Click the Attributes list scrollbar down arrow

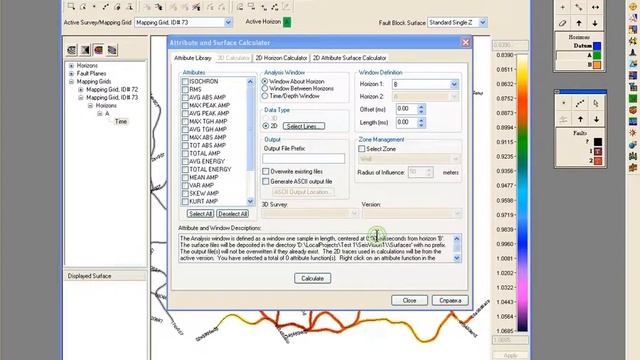250,202
